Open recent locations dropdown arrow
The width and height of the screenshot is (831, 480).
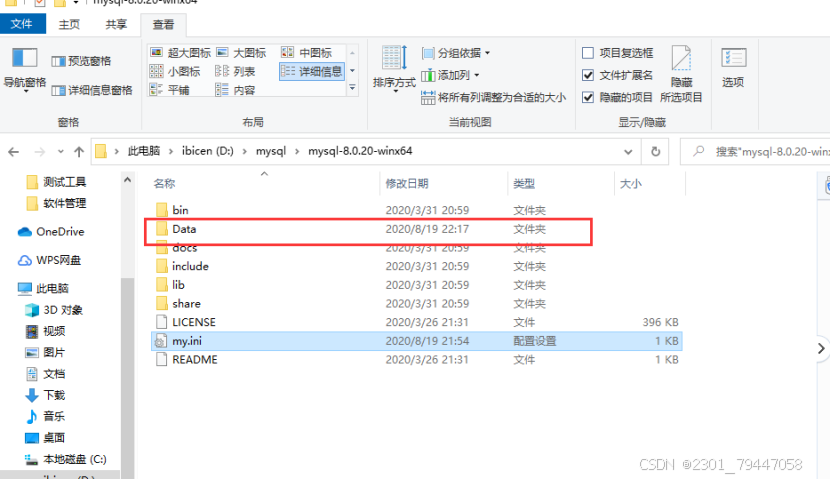point(60,152)
